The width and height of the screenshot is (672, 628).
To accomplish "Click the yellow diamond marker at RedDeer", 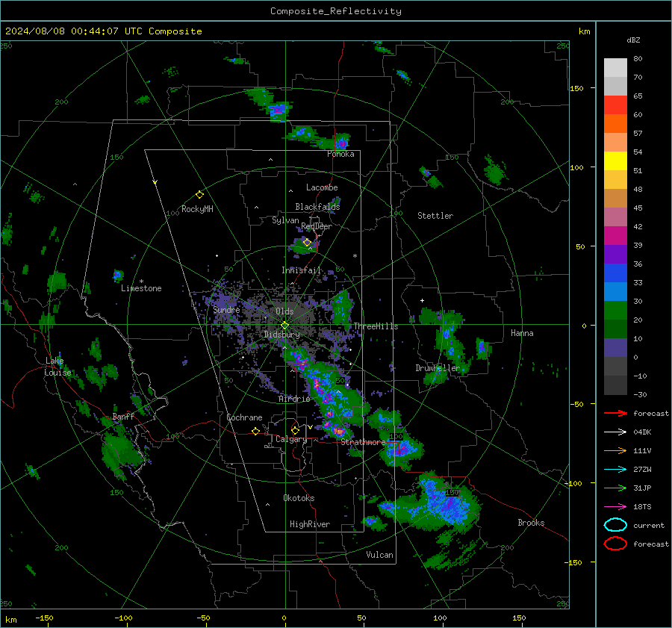I will pyautogui.click(x=307, y=243).
